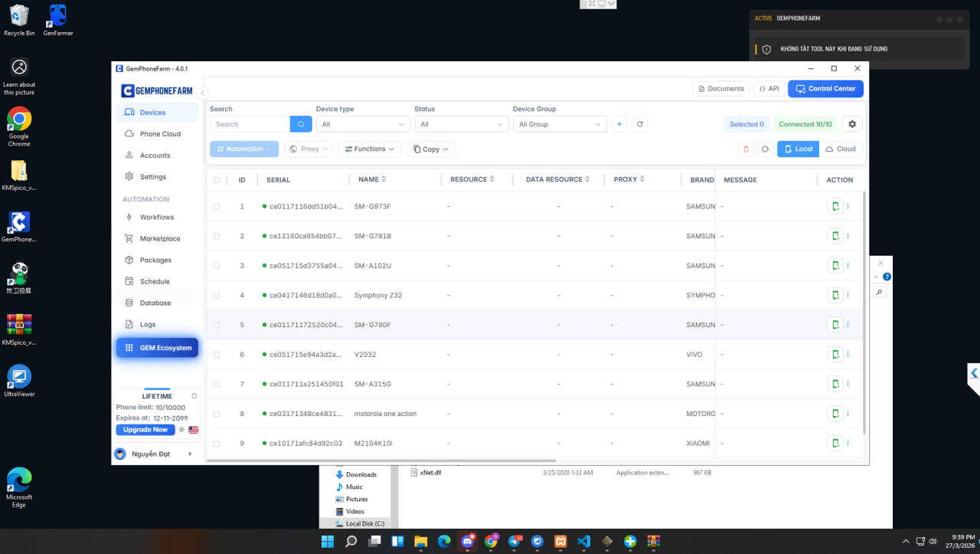The image size is (980, 554).
Task: Open more options for SM-G780F row
Action: pos(848,325)
